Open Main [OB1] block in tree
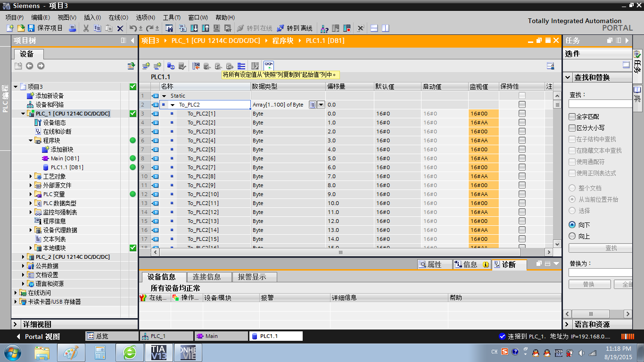This screenshot has height=362, width=644. tap(65, 158)
